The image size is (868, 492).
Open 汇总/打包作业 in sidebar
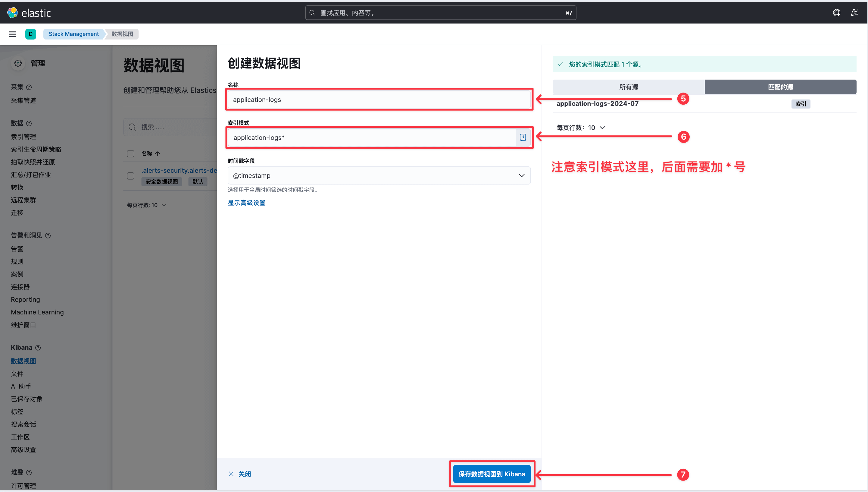[31, 175]
